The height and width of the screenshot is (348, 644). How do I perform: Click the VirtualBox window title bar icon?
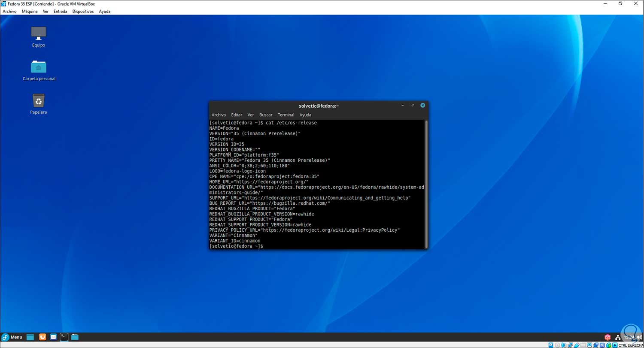pyautogui.click(x=4, y=4)
